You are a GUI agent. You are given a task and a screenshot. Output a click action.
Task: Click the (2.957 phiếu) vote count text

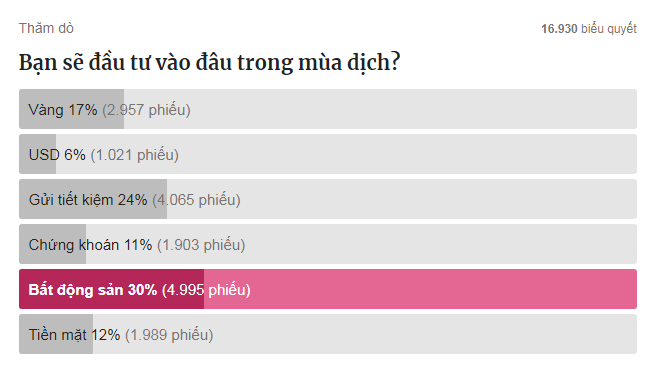pyautogui.click(x=147, y=110)
